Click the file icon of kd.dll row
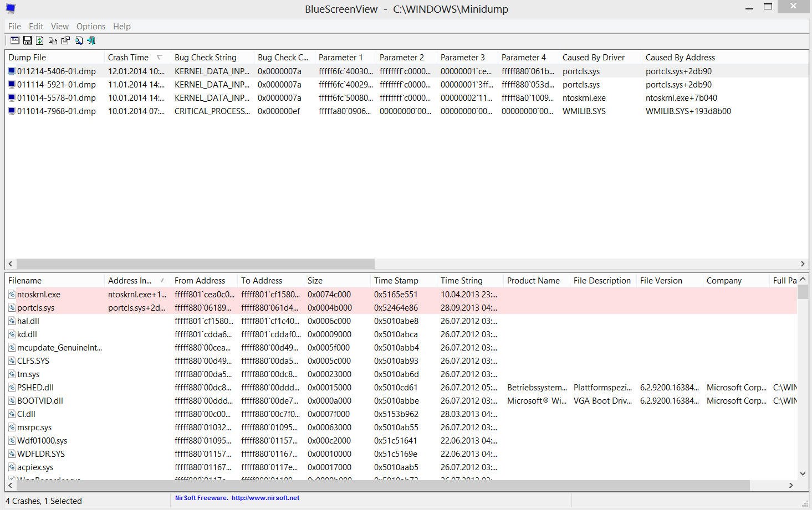 [x=12, y=334]
